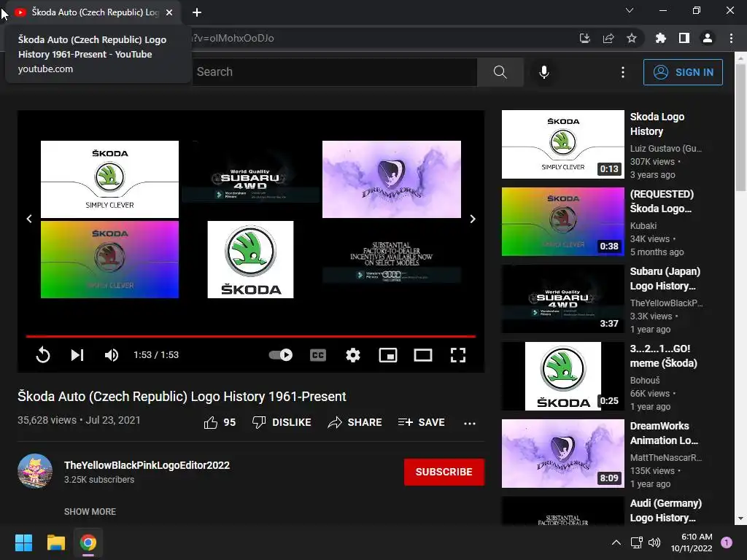The width and height of the screenshot is (747, 560).
Task: Switch to theater mode
Action: 422,355
